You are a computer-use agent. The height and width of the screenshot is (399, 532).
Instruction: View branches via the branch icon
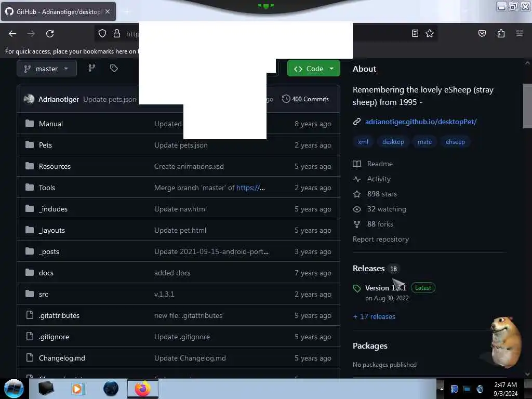click(91, 68)
